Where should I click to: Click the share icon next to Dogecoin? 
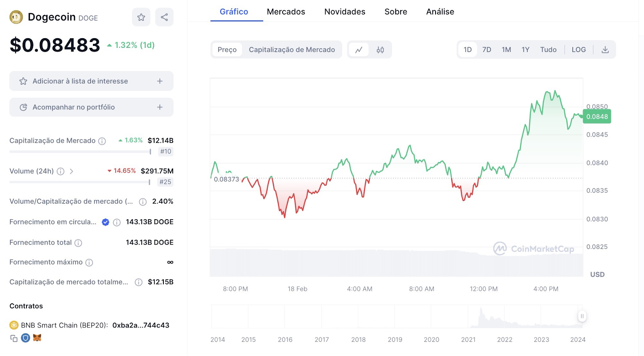click(164, 17)
